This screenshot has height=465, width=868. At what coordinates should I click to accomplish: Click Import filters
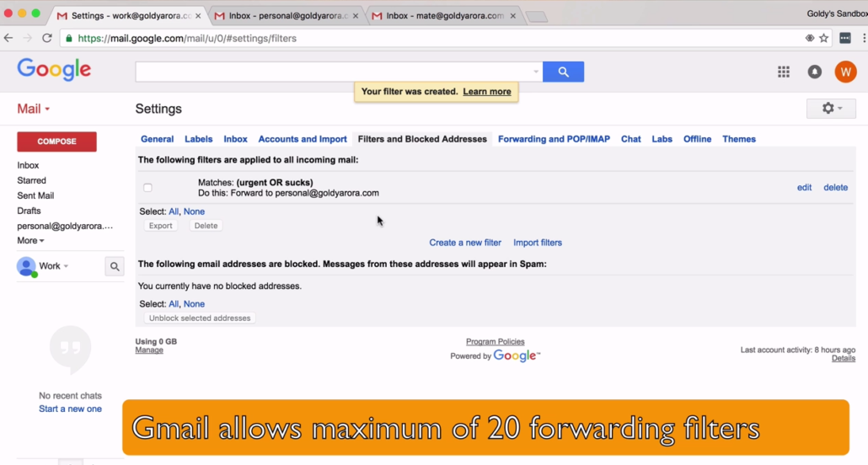[538, 243]
